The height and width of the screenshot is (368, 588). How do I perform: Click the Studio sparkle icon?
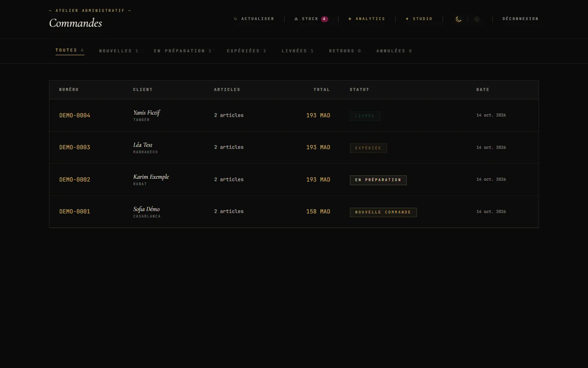(x=407, y=19)
